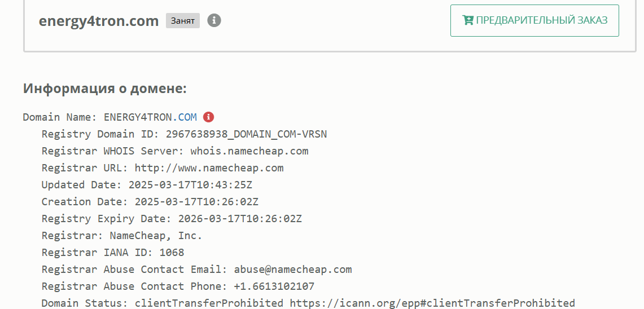Image resolution: width=644 pixels, height=309 pixels.
Task: Click the abuse contact phone number
Action: pos(274,286)
